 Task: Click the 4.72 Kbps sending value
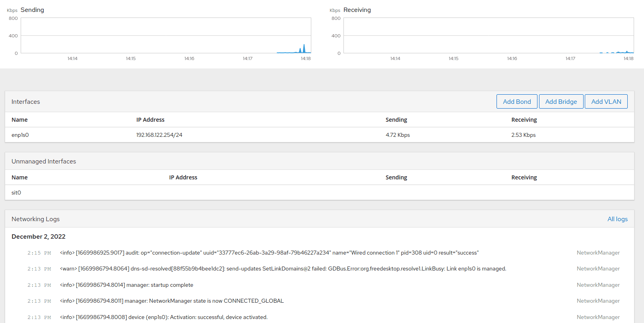(398, 135)
